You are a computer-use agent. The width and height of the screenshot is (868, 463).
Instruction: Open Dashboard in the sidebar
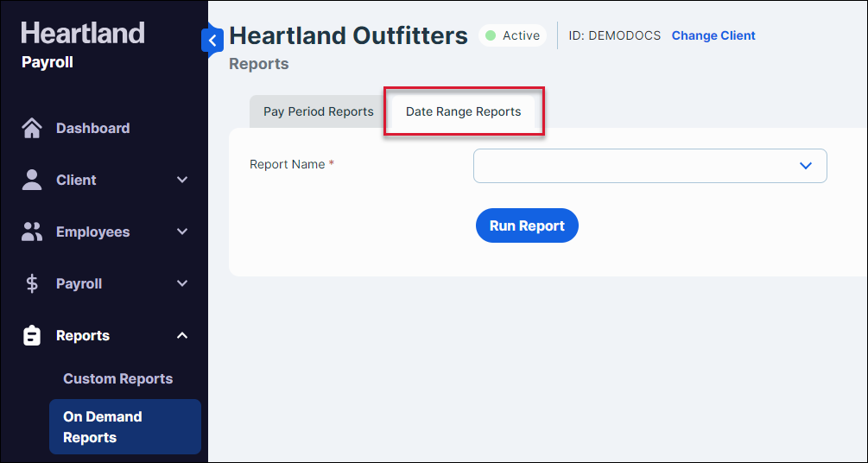(x=92, y=129)
